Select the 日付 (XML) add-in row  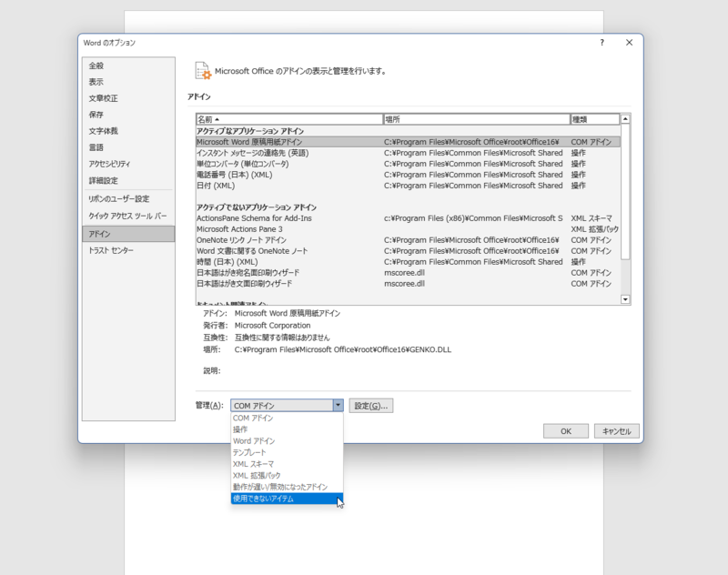(x=408, y=186)
